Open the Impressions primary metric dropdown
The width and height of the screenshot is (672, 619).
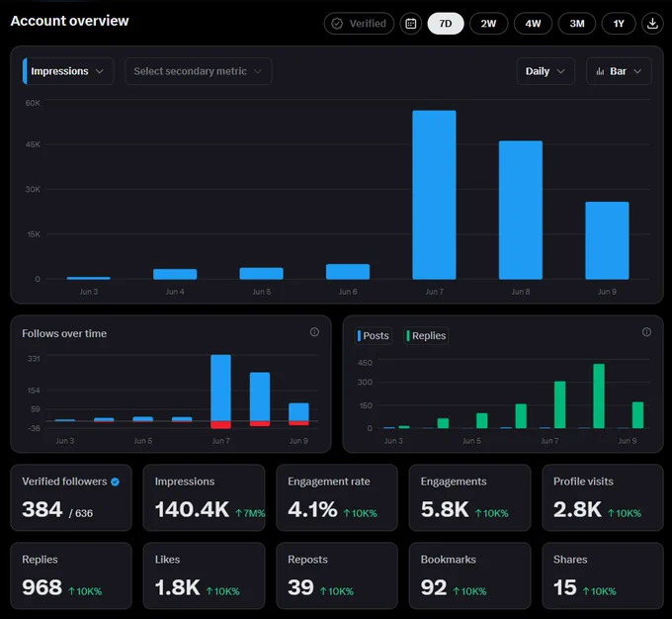[68, 71]
